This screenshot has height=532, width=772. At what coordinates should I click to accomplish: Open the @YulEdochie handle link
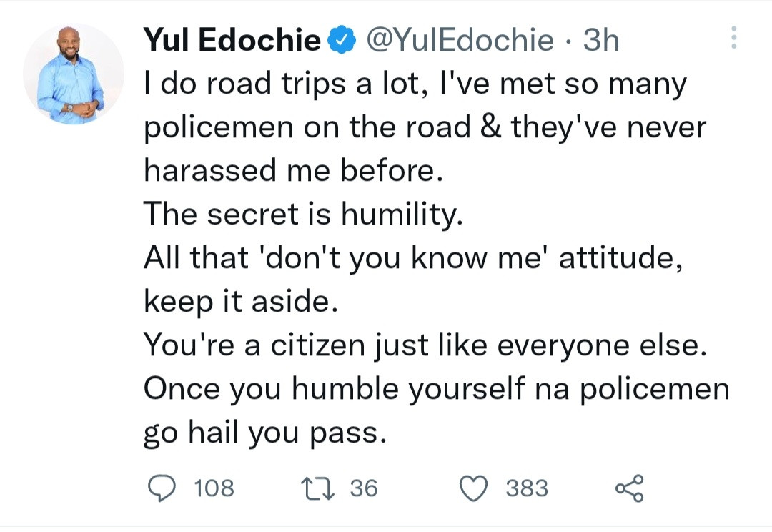(x=460, y=41)
